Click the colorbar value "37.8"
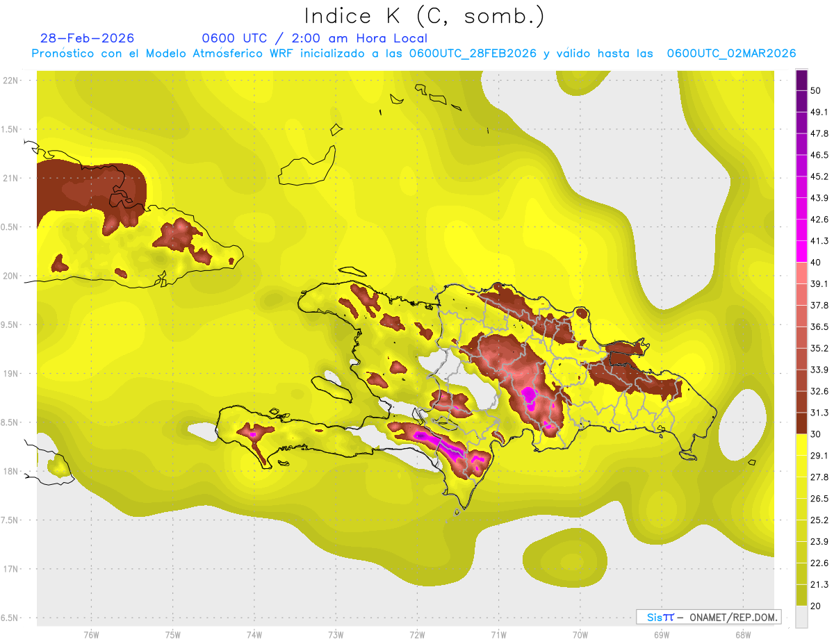 pyautogui.click(x=819, y=305)
